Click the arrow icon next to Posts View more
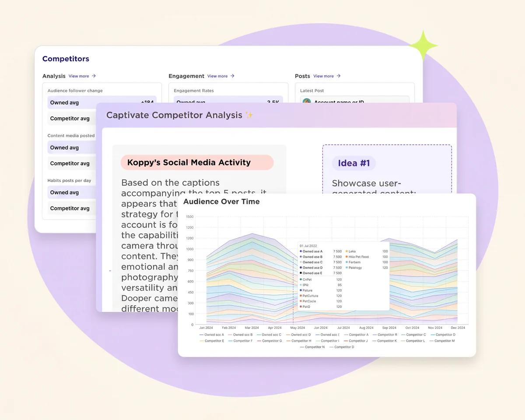 [x=339, y=76]
